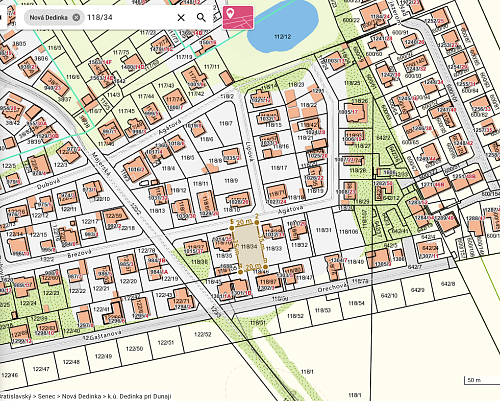
Task: Click vertex marker 4 of the highlighted parcel
Action: click(241, 272)
